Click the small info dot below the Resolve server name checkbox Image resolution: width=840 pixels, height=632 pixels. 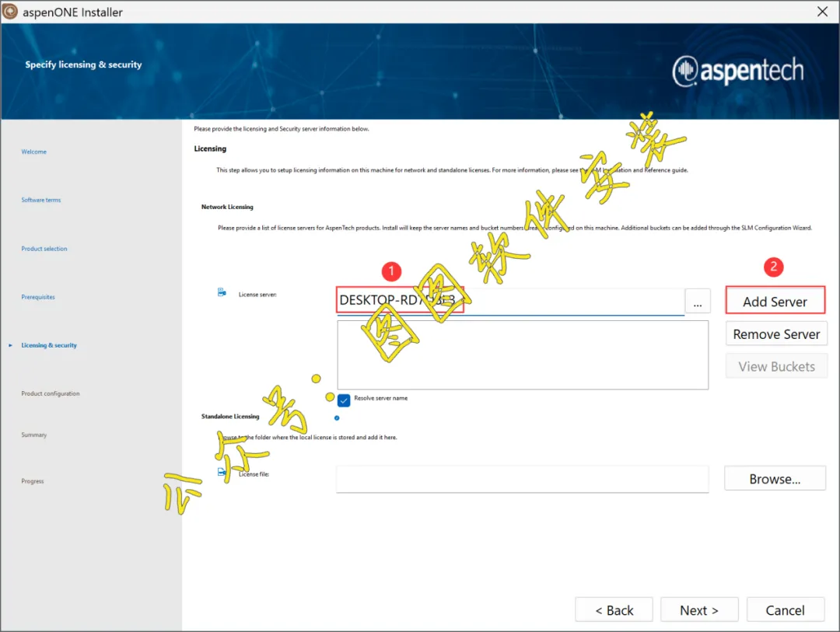(337, 417)
